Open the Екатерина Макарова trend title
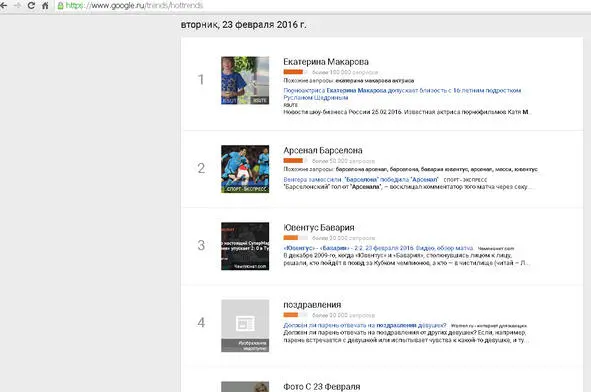Viewport: 591px width, 392px height. (326, 61)
